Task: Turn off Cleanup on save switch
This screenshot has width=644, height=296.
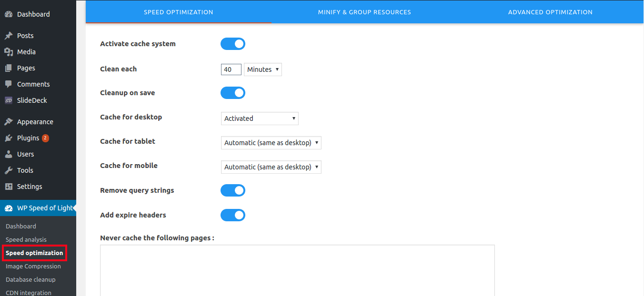Action: pos(233,93)
